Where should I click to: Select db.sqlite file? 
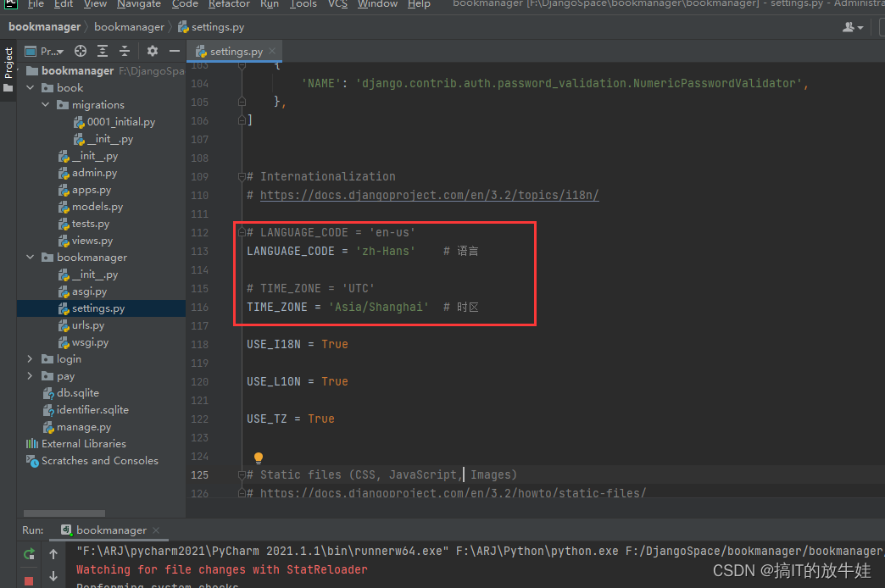pos(71,393)
